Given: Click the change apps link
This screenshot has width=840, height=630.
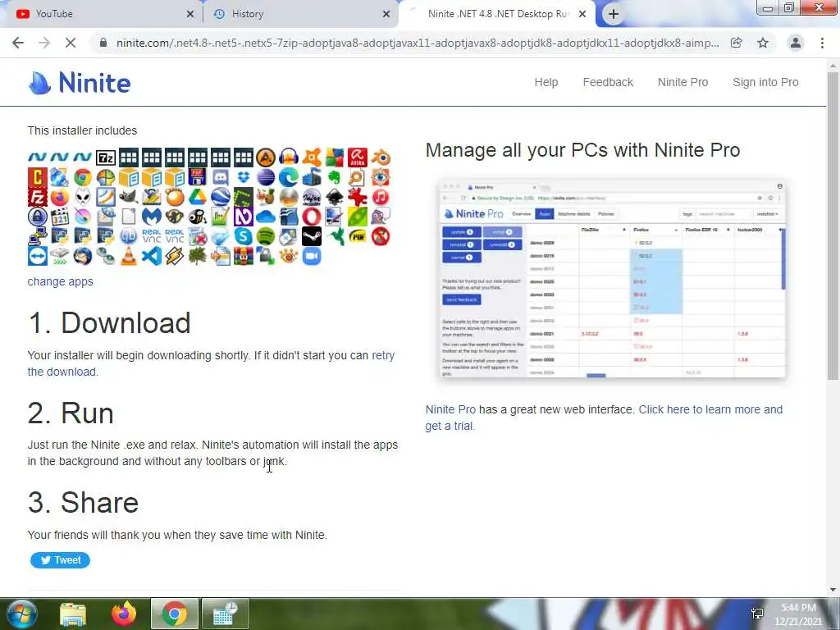Looking at the screenshot, I should point(60,281).
